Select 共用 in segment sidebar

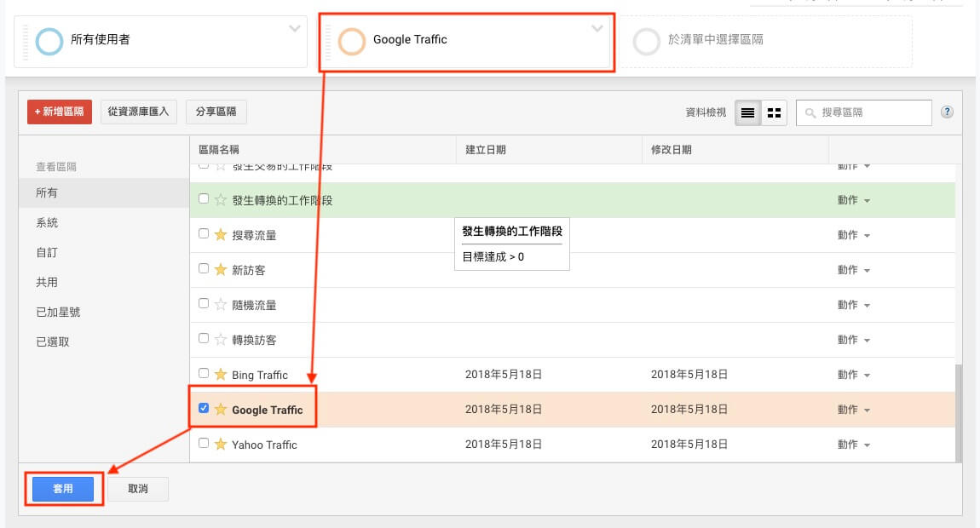pos(104,283)
